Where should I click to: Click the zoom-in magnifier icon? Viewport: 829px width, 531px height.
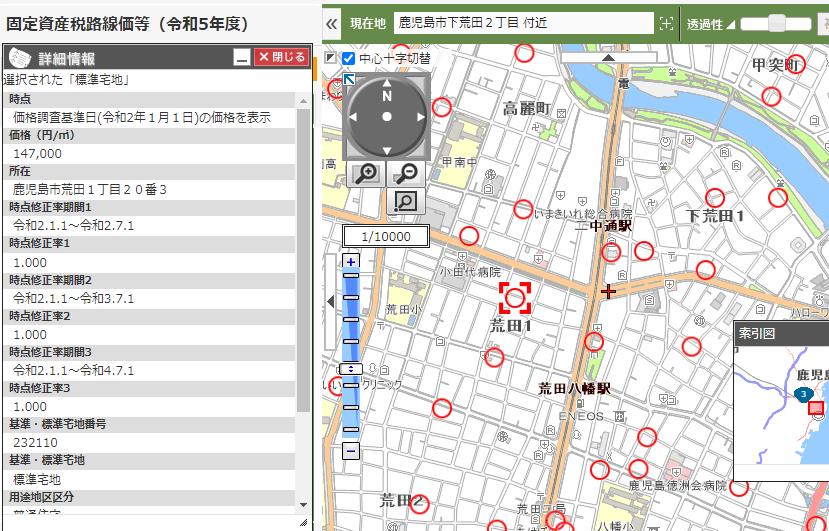[x=367, y=174]
